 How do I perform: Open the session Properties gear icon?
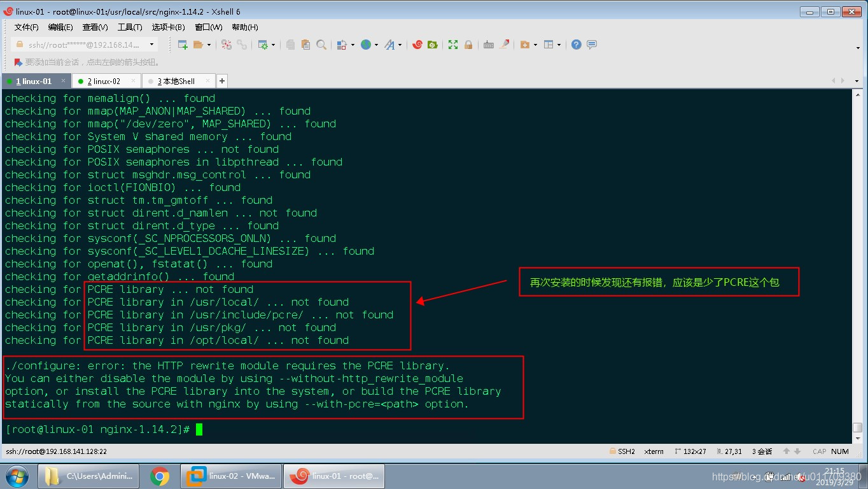[263, 45]
